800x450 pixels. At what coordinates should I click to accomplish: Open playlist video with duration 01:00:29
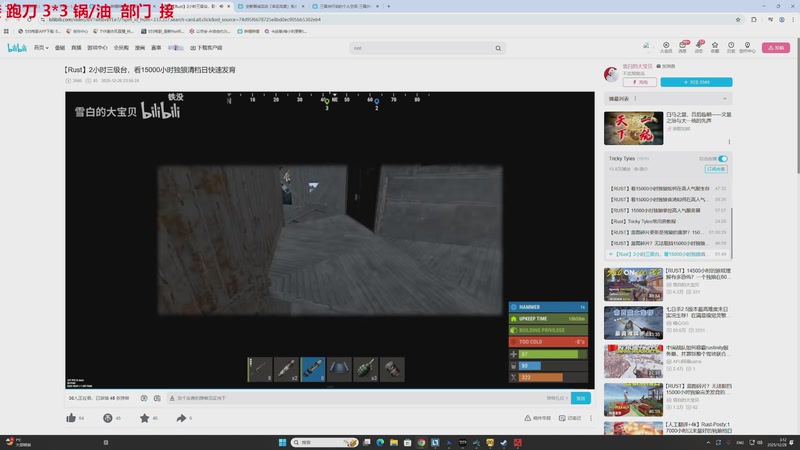coord(668,232)
